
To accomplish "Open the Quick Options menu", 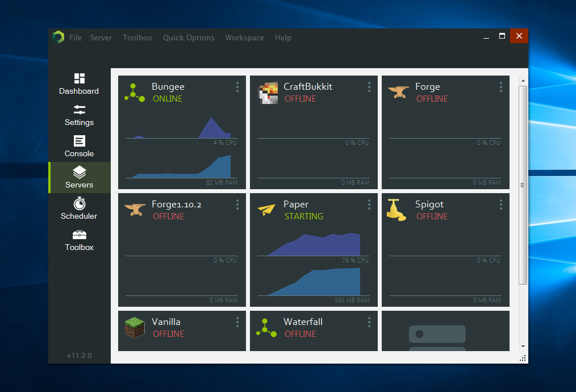I will point(189,37).
